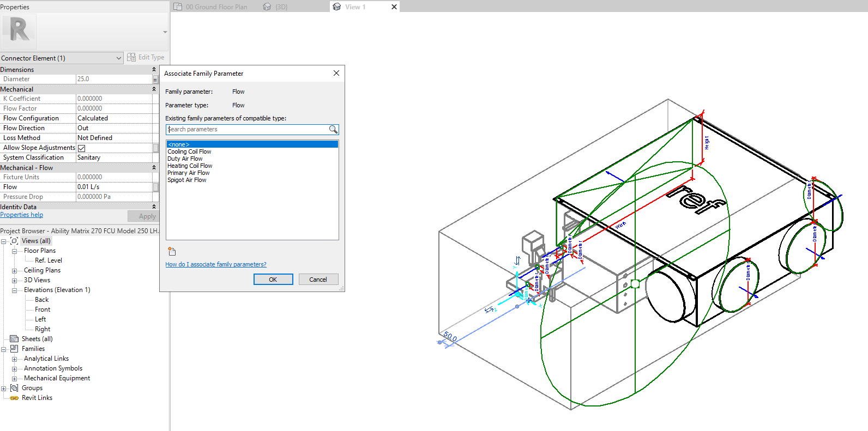Image resolution: width=868 pixels, height=431 pixels.
Task: Collapse the Floor Plans tree node
Action: (x=14, y=251)
